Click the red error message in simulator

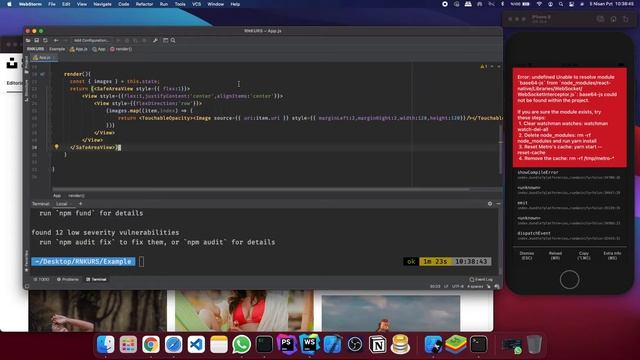569,118
